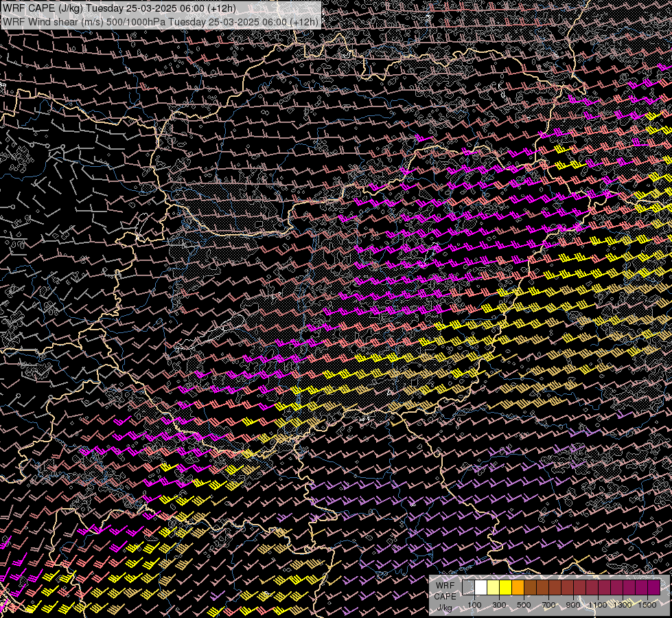Click the 'J/kg' unit label in legend

[x=445, y=608]
